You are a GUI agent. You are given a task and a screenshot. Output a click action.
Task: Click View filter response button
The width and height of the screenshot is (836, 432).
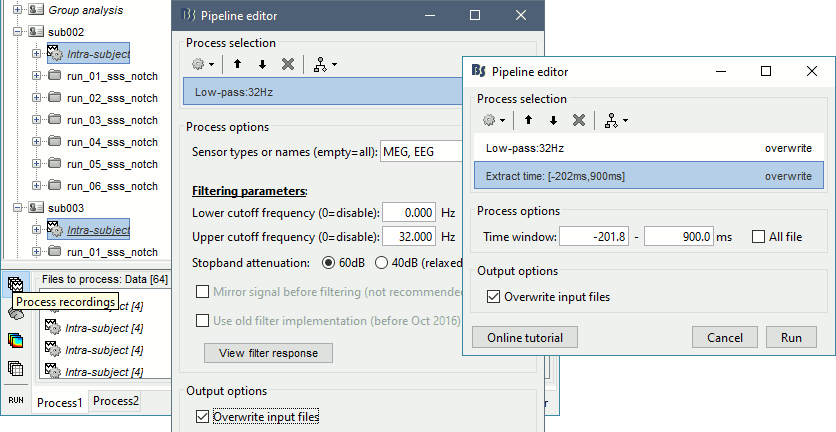pos(268,353)
